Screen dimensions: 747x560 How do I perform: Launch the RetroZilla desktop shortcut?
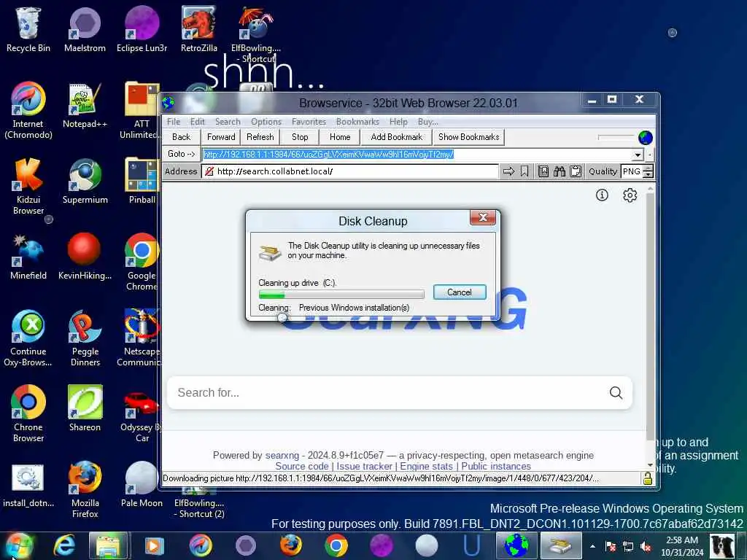coord(198,29)
